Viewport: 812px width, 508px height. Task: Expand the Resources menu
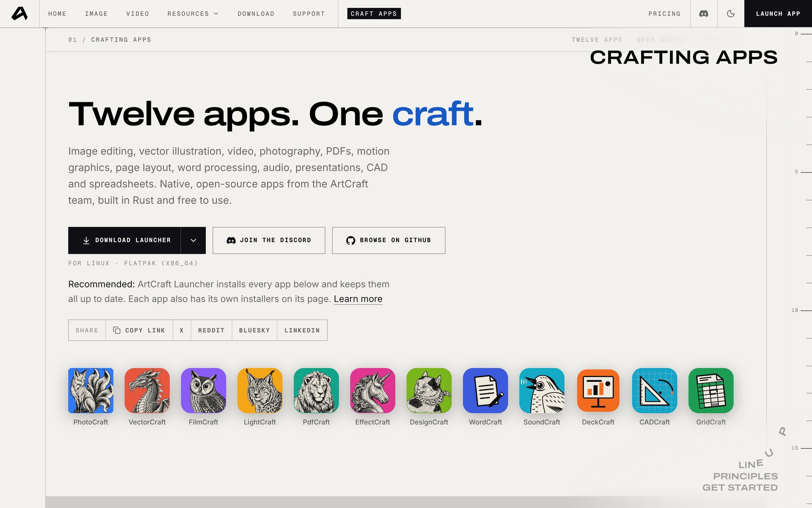tap(193, 14)
